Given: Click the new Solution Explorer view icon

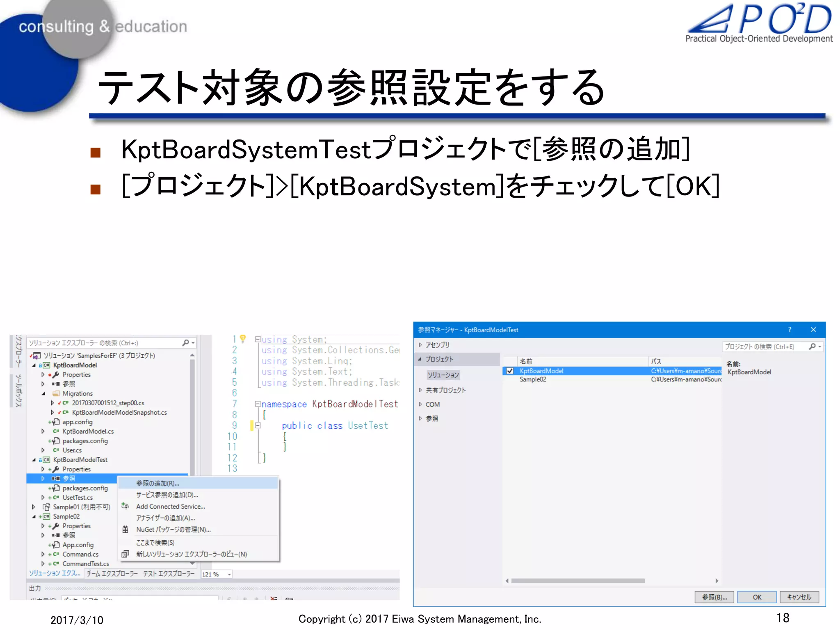Looking at the screenshot, I should click(x=126, y=554).
